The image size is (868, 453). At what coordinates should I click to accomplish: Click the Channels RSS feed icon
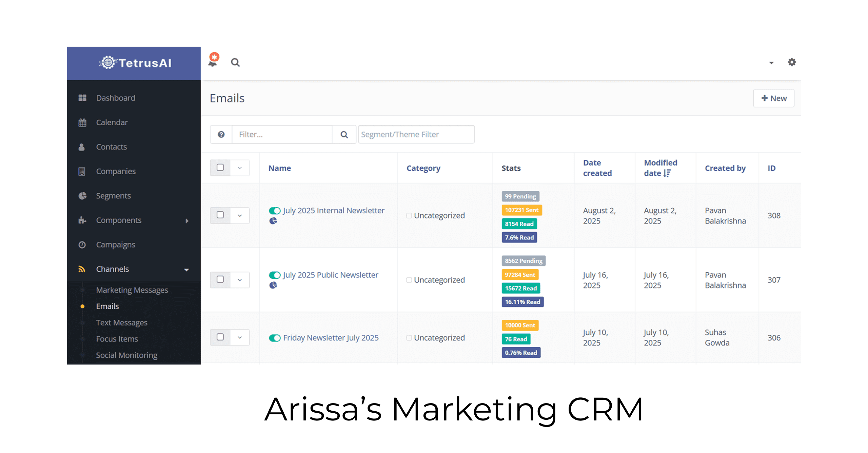point(82,269)
